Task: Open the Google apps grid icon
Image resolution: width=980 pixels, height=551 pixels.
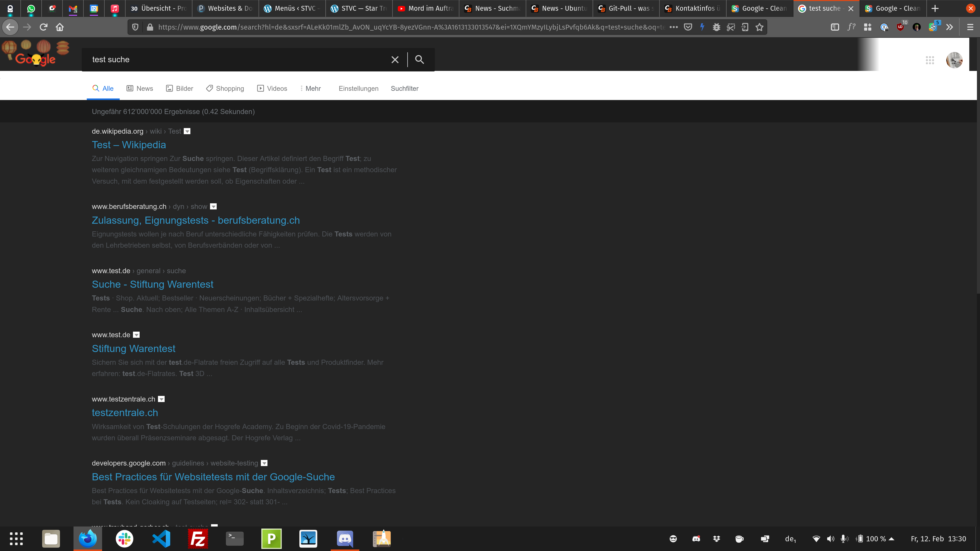Action: [x=930, y=60]
